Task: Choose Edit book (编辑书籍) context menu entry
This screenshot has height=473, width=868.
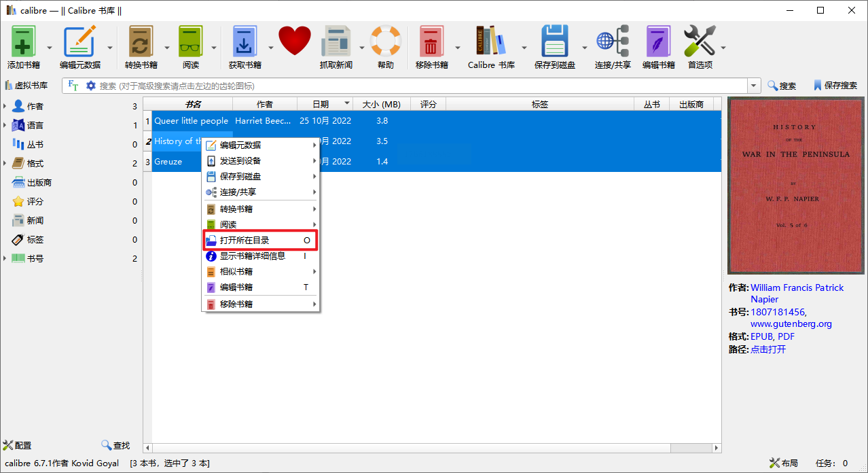Action: tap(261, 287)
